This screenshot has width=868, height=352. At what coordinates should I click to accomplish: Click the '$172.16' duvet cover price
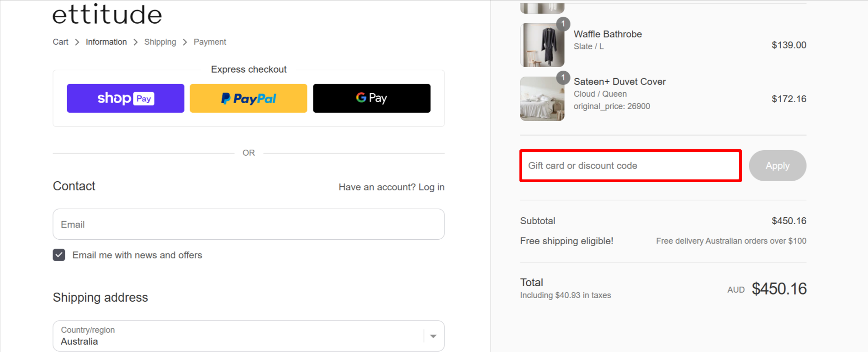(789, 99)
